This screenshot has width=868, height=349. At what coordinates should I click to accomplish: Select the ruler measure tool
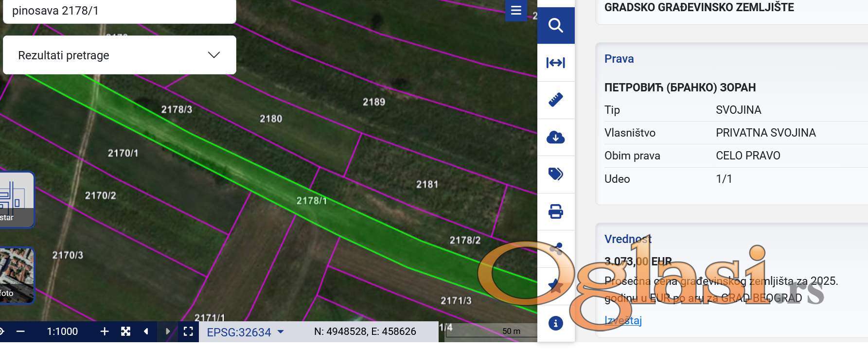point(556,100)
